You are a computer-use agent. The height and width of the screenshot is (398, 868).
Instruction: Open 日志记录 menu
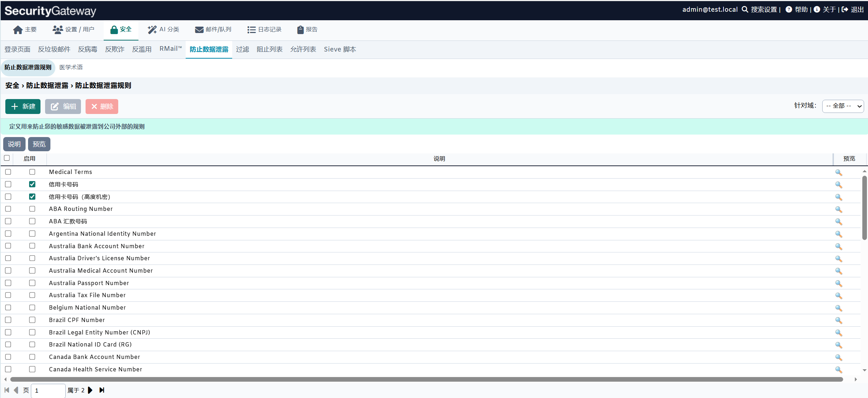coord(264,30)
